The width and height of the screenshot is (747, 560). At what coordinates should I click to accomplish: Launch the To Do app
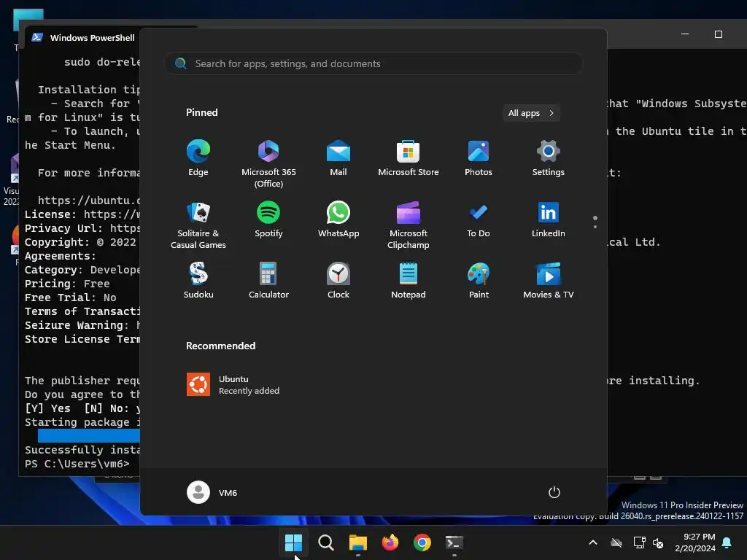click(479, 219)
